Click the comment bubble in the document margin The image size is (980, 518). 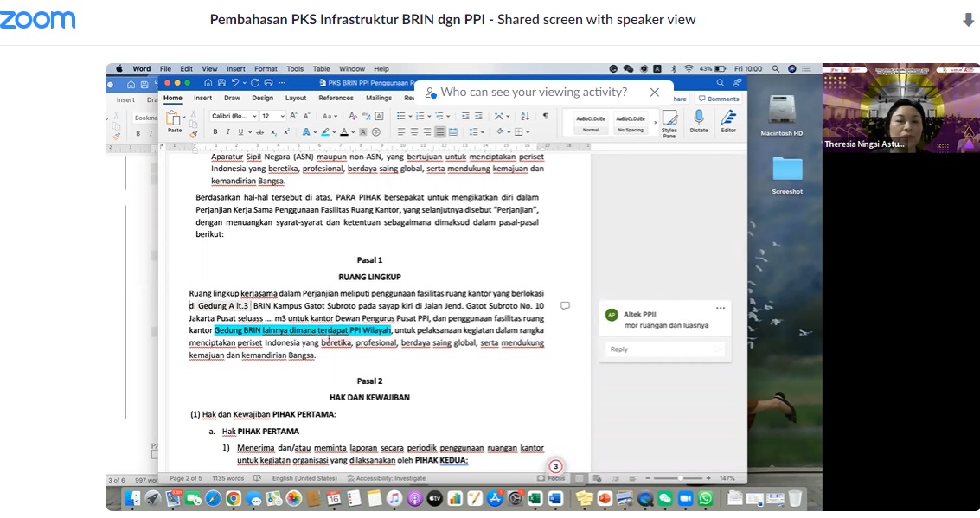click(565, 306)
